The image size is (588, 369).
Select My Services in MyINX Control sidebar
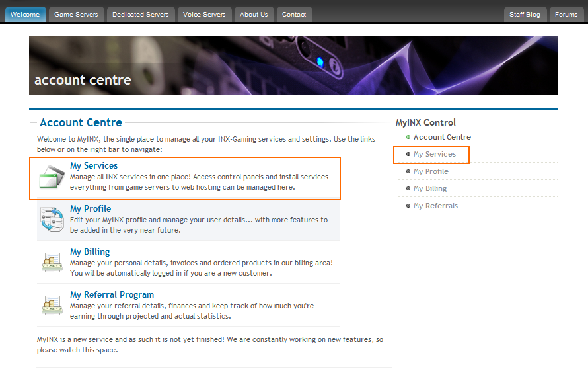point(435,154)
